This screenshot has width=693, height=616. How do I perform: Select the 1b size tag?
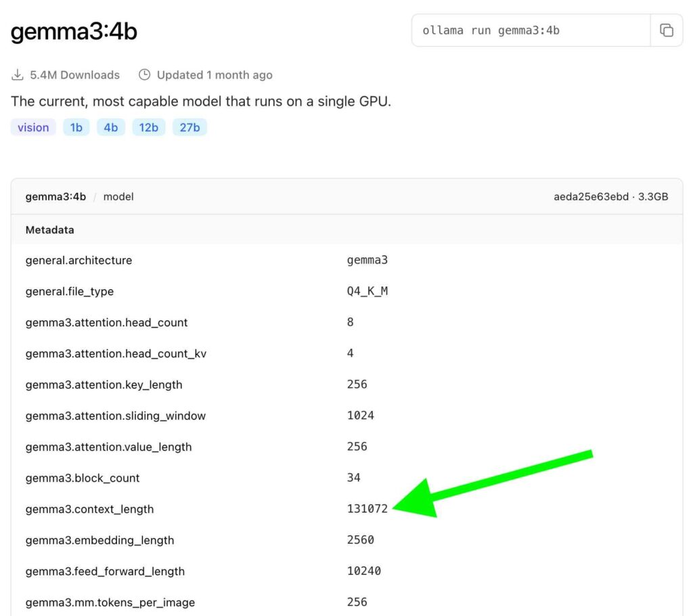point(76,127)
